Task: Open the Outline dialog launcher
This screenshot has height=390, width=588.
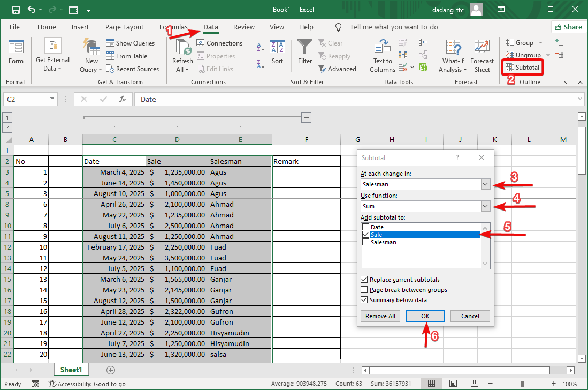Action: tap(565, 82)
